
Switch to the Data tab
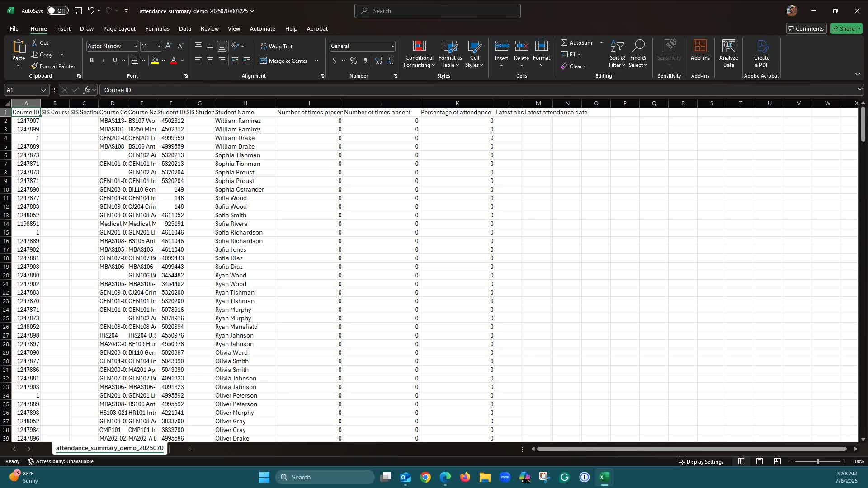click(185, 28)
